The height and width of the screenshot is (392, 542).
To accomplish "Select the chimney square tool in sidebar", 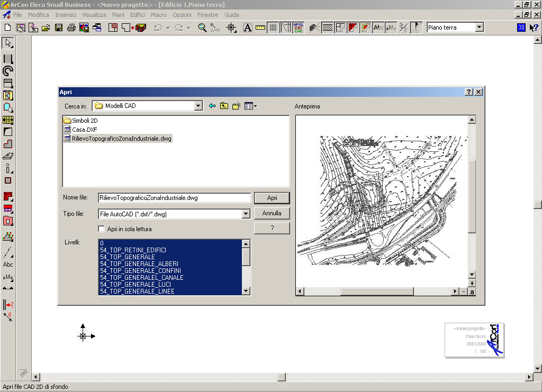I will pyautogui.click(x=8, y=180).
